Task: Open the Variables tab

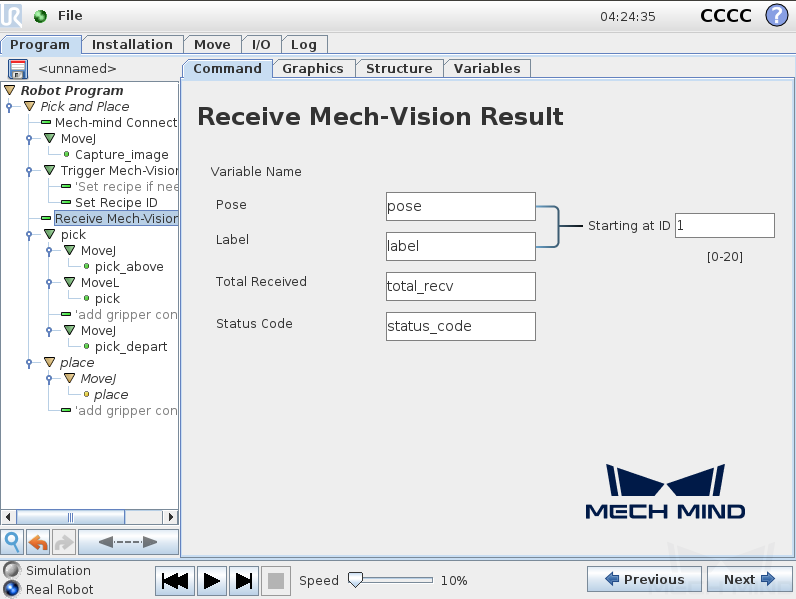Action: 487,69
